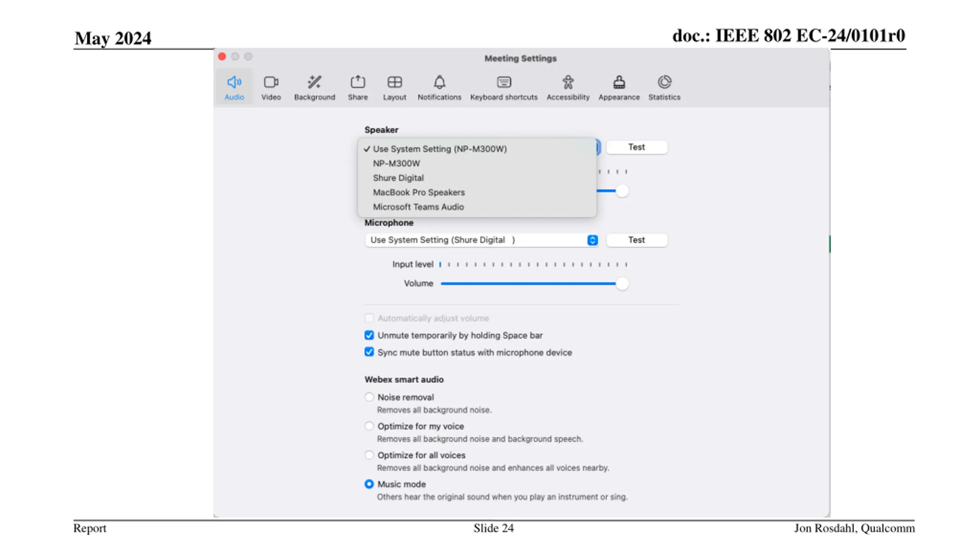The width and height of the screenshot is (980, 551).
Task: Click the Webex smart audio heading
Action: (x=404, y=379)
